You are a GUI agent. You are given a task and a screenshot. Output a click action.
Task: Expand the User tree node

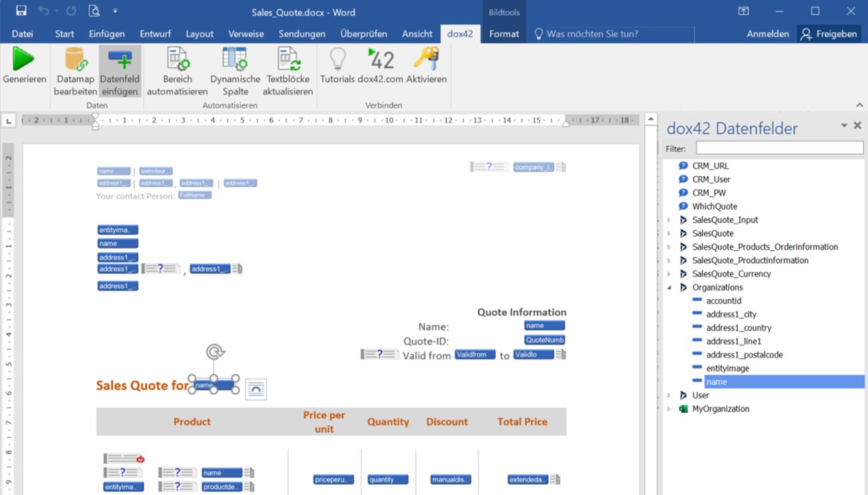point(669,395)
